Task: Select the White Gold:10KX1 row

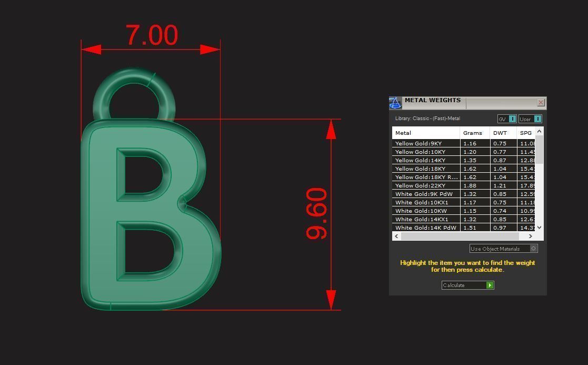Action: pos(463,203)
